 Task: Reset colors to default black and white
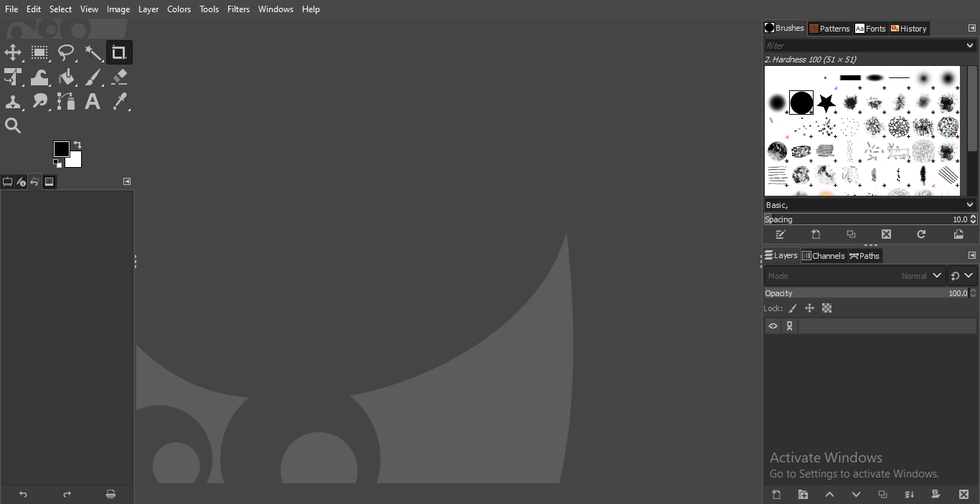tap(57, 163)
